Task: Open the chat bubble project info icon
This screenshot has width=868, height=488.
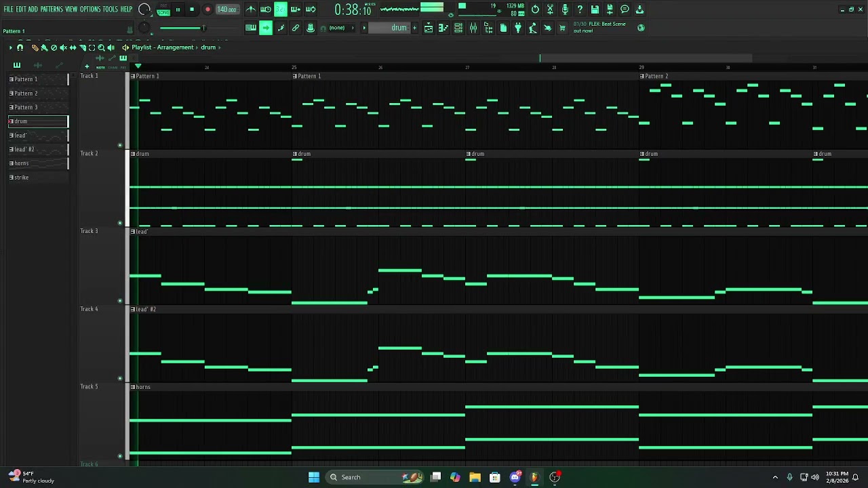Action: (x=625, y=9)
